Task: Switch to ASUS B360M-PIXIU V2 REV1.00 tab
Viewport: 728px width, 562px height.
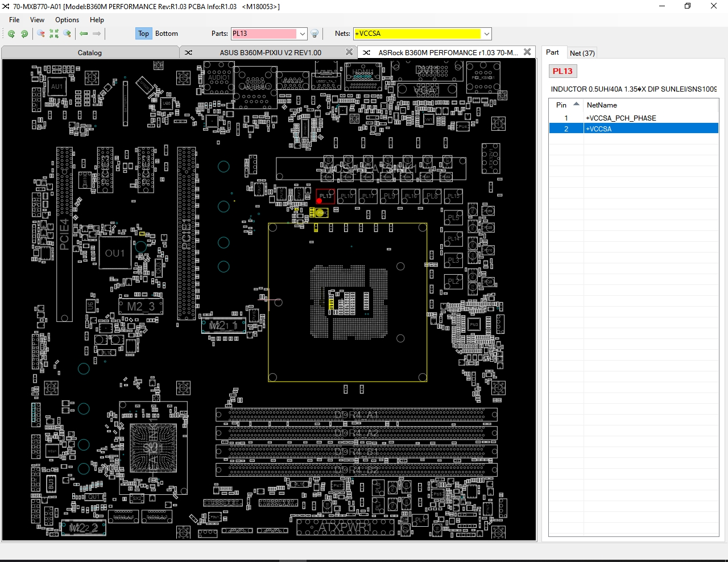Action: 270,52
